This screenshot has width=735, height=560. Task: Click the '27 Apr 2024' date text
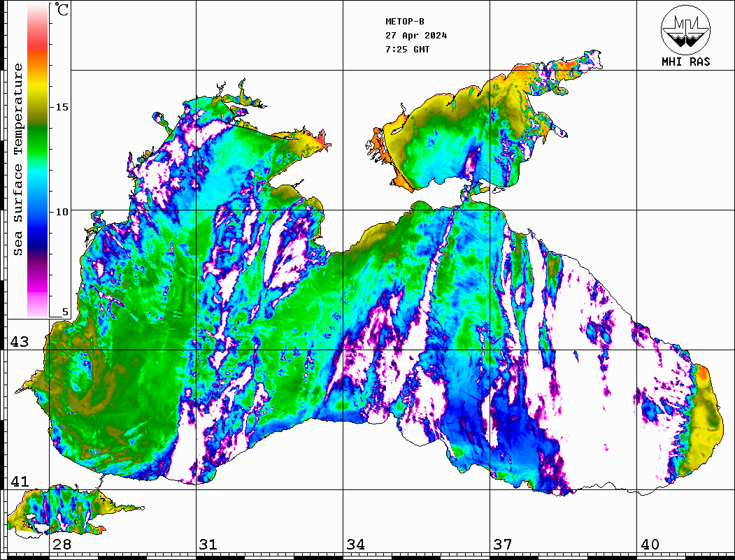coord(416,36)
